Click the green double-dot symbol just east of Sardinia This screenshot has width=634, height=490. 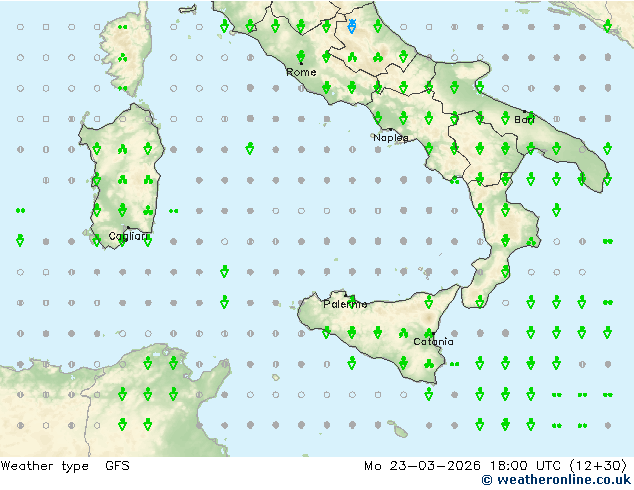173,211
